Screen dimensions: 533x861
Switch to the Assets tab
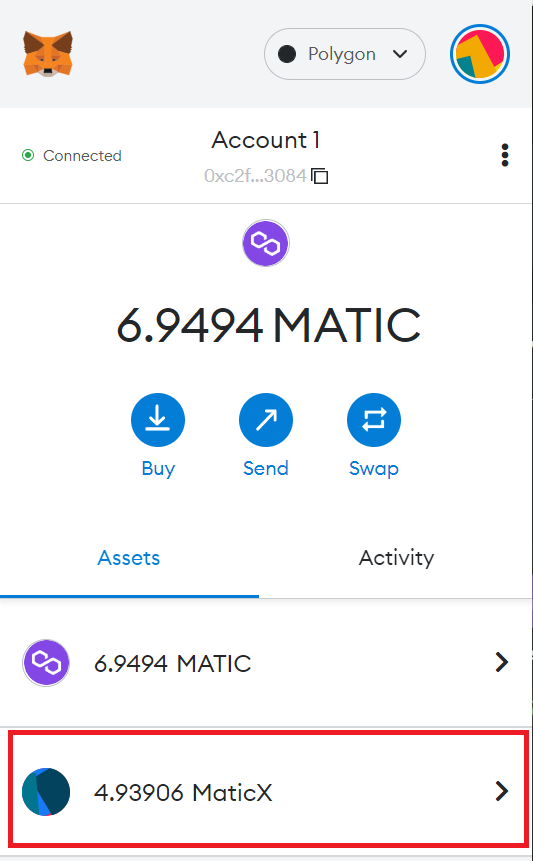point(129,558)
